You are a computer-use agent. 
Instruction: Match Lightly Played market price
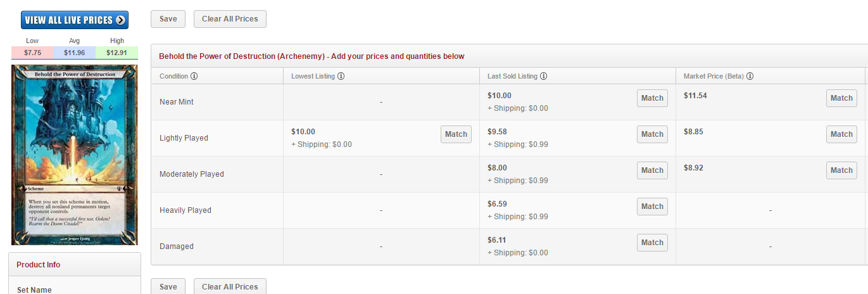click(x=841, y=134)
